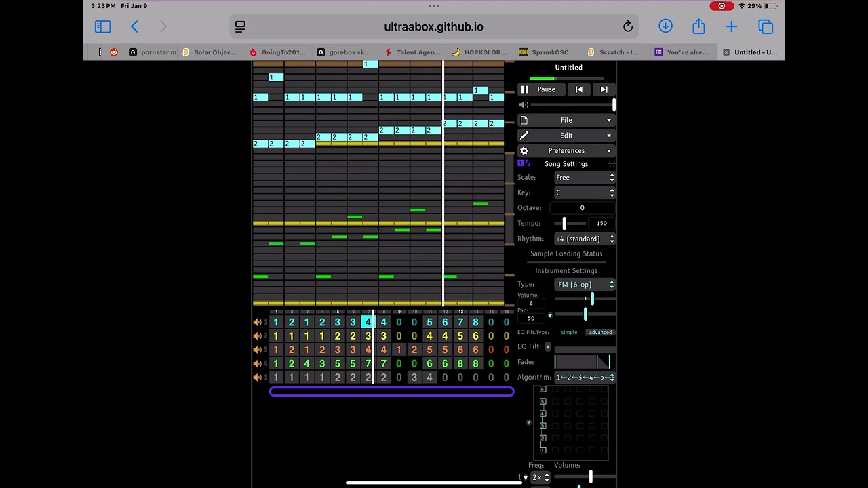Click the Octave input field
Image resolution: width=868 pixels, height=488 pixels.
[582, 208]
